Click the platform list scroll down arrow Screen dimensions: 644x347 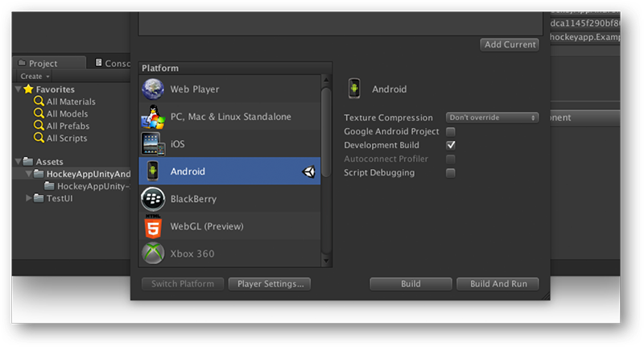click(x=326, y=261)
